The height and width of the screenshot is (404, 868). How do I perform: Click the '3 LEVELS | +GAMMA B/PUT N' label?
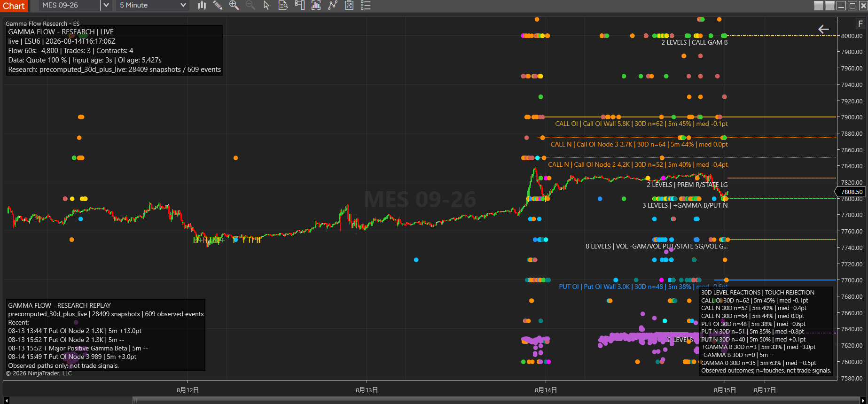click(685, 205)
